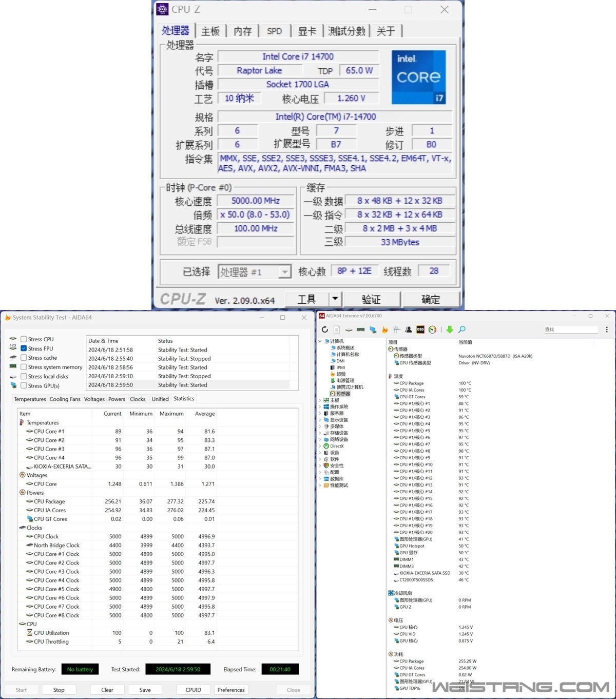Enable the Stress cache checkbox

pyautogui.click(x=24, y=358)
